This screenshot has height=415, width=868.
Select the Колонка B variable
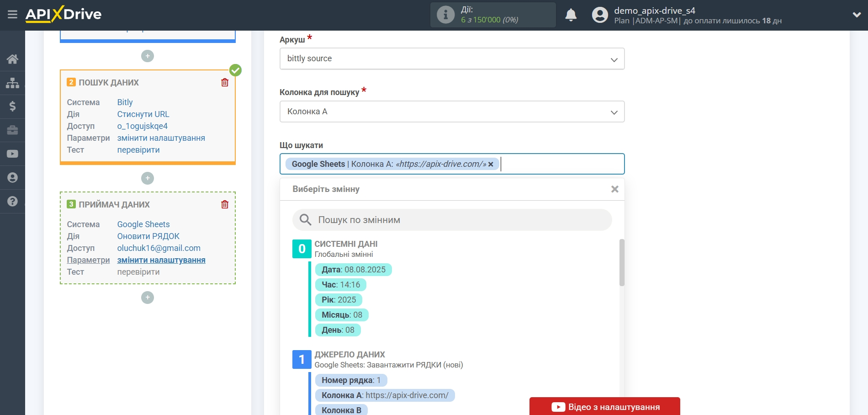click(341, 410)
